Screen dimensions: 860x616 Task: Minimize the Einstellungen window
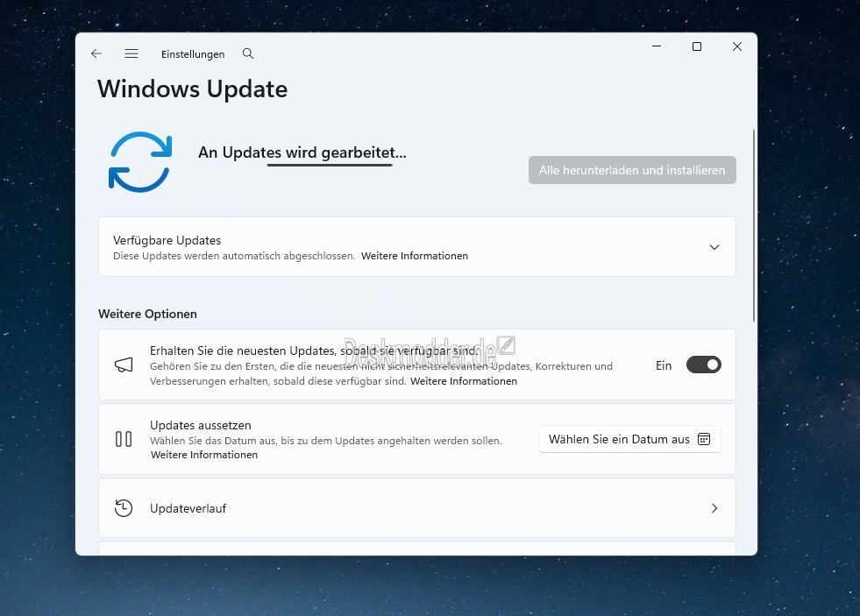coord(657,46)
